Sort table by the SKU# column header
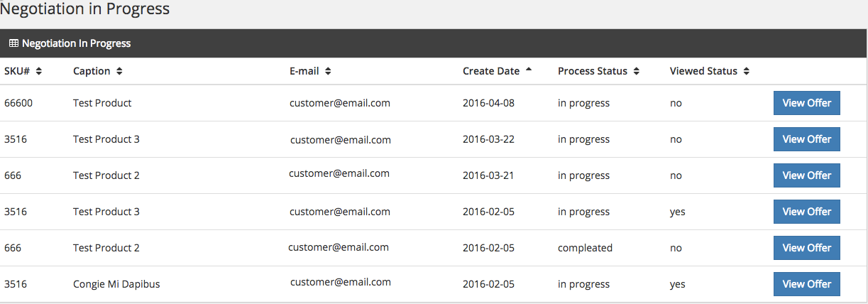 [18, 71]
